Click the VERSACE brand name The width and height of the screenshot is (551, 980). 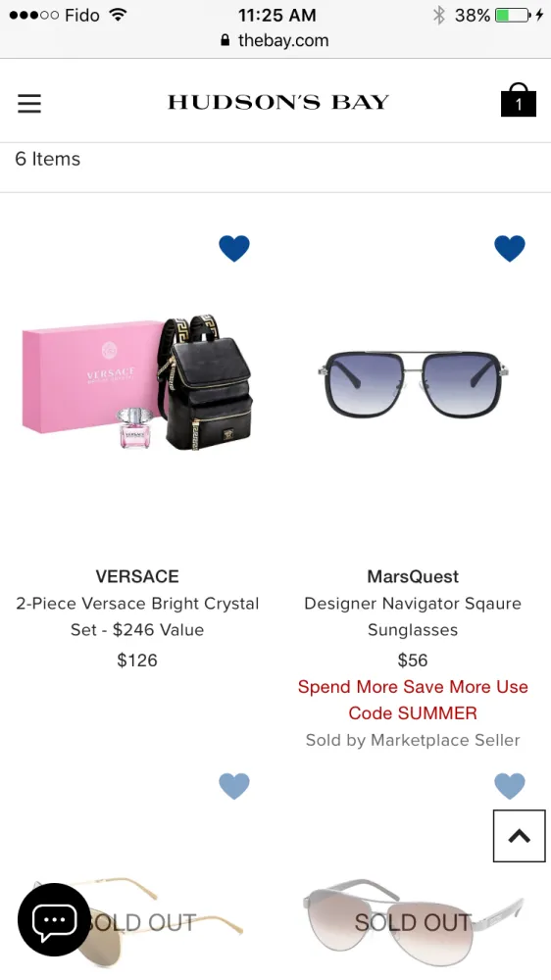pos(137,576)
